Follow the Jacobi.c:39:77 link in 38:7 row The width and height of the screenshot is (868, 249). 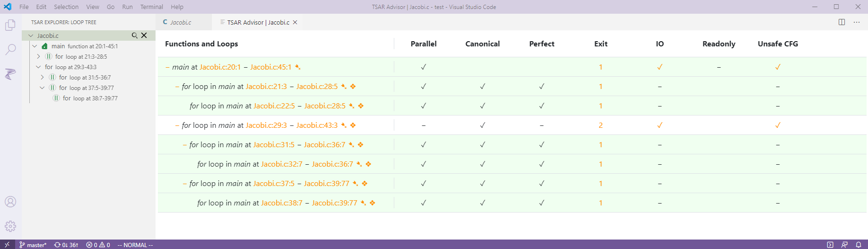(x=334, y=203)
